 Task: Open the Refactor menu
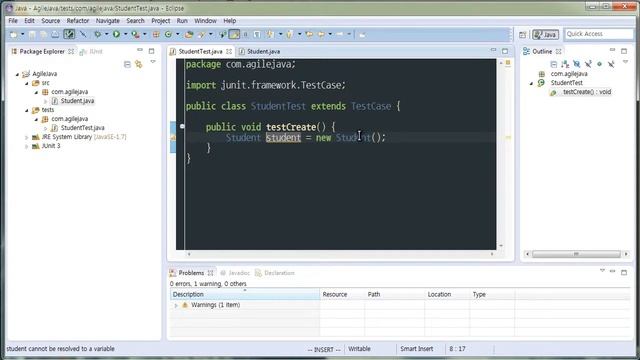pyautogui.click(x=78, y=21)
